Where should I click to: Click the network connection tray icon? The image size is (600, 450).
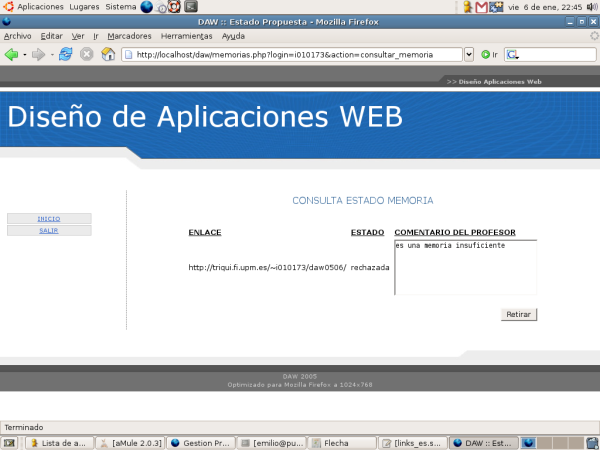click(496, 7)
